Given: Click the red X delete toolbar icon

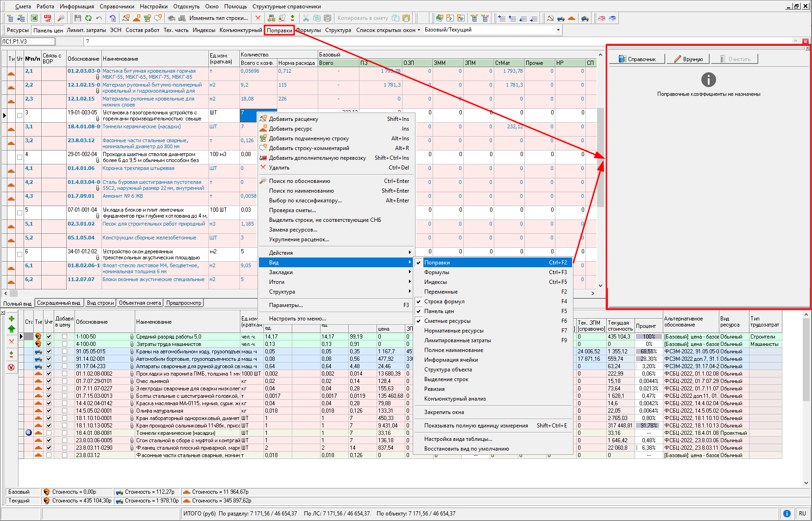Looking at the screenshot, I should pos(258,18).
